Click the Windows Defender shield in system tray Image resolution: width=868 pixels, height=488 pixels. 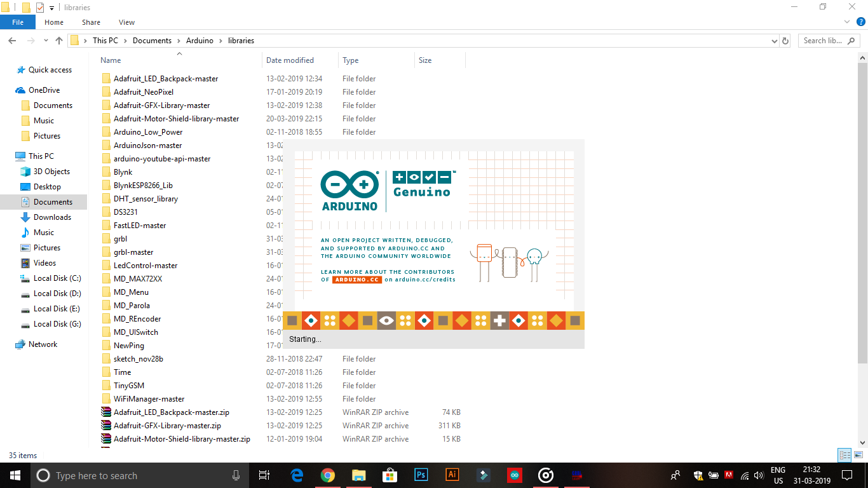[698, 475]
